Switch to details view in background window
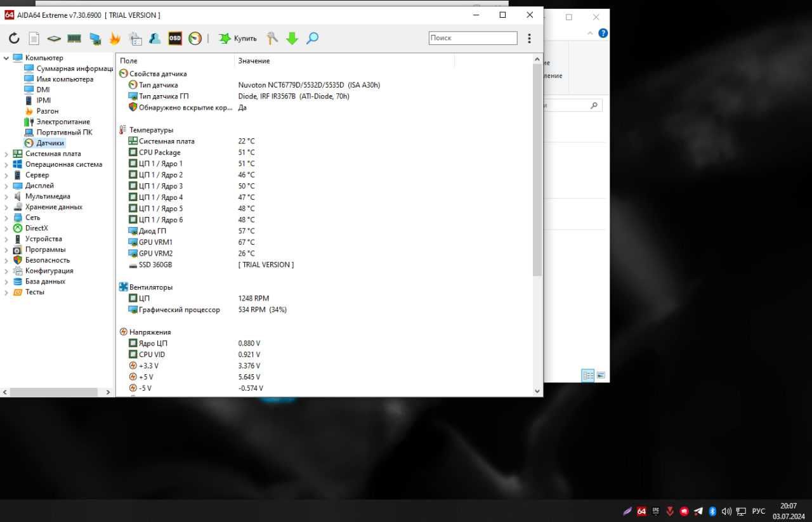The width and height of the screenshot is (812, 522). click(x=588, y=375)
